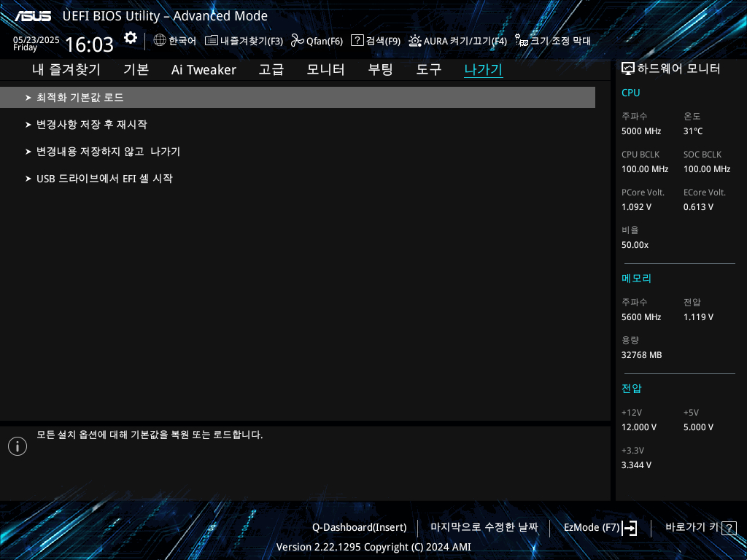Click the 하드웨어 모니터 title
Screen dimensions: 747x560
(x=678, y=69)
